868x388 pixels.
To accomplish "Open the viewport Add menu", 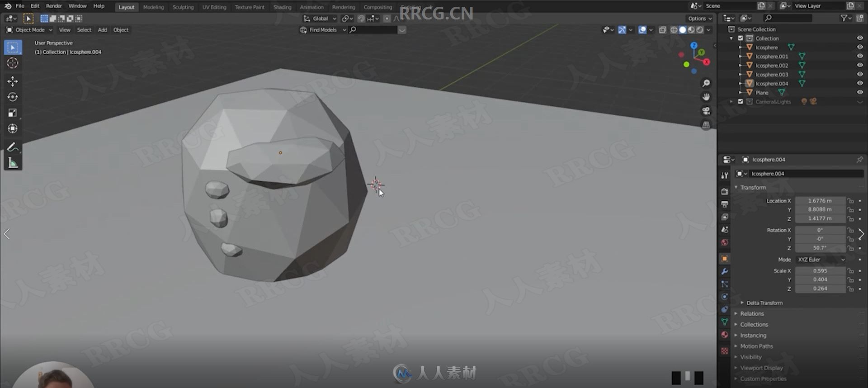I will 103,30.
